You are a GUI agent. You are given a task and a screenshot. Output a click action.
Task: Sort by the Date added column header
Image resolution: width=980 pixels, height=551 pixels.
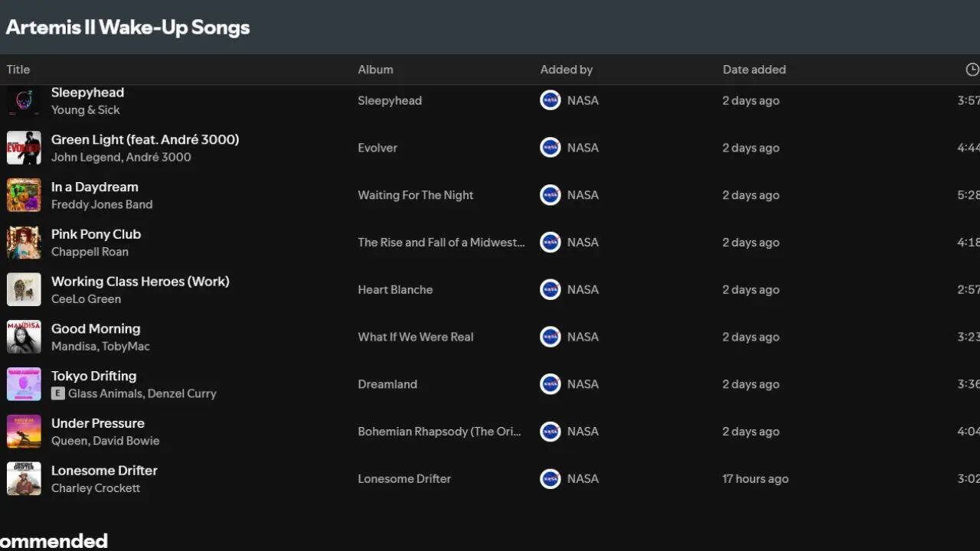[x=754, y=69]
